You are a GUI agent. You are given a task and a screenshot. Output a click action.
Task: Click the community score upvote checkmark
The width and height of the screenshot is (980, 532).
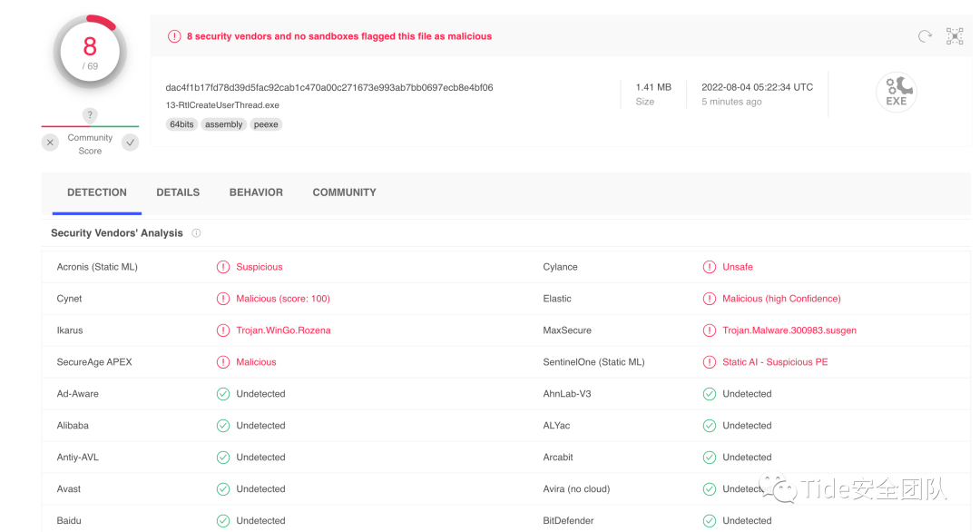pyautogui.click(x=130, y=143)
